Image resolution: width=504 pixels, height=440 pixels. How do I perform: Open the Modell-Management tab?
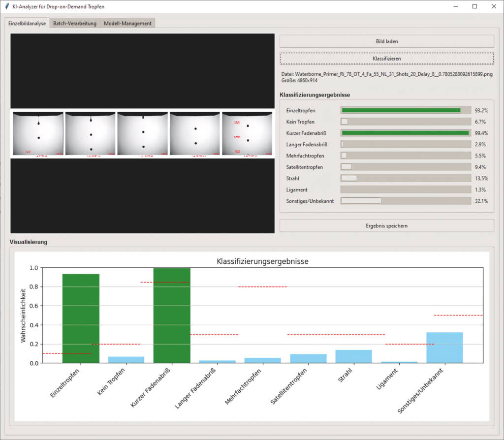[127, 23]
